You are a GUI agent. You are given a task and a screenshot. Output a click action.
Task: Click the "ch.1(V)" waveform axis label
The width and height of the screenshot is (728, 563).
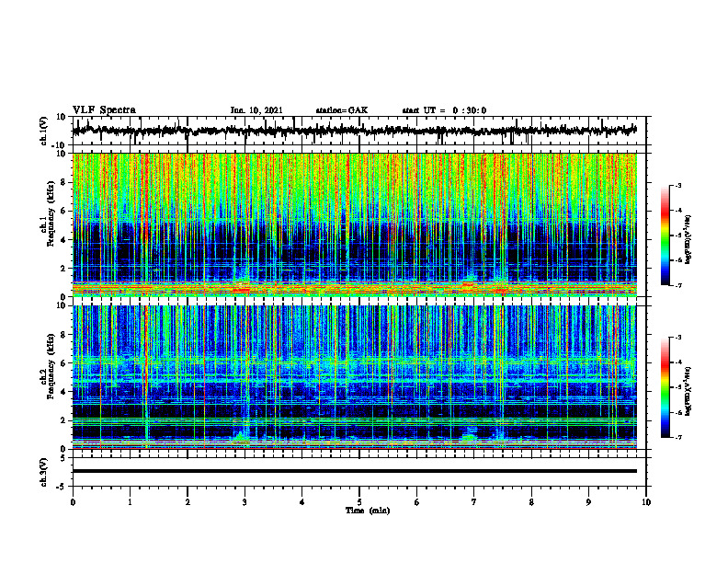pos(44,131)
